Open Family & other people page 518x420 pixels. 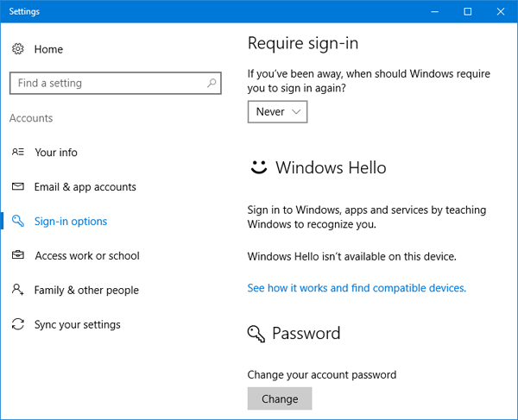[86, 291]
